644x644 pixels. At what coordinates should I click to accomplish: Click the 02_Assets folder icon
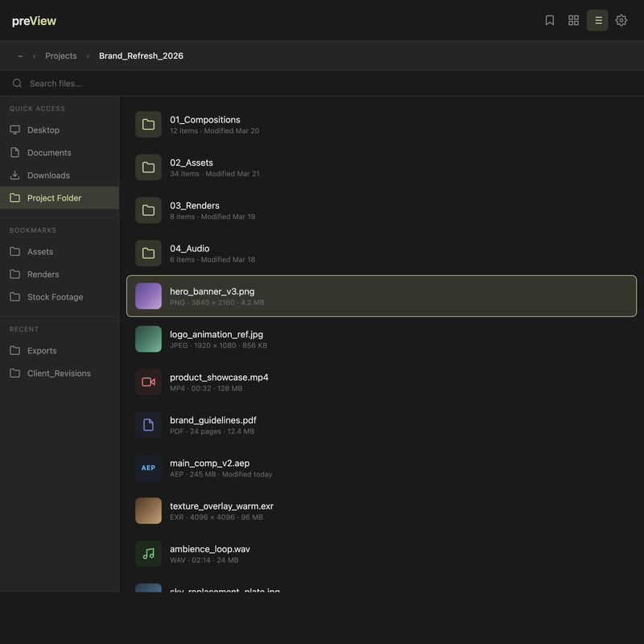(x=148, y=167)
